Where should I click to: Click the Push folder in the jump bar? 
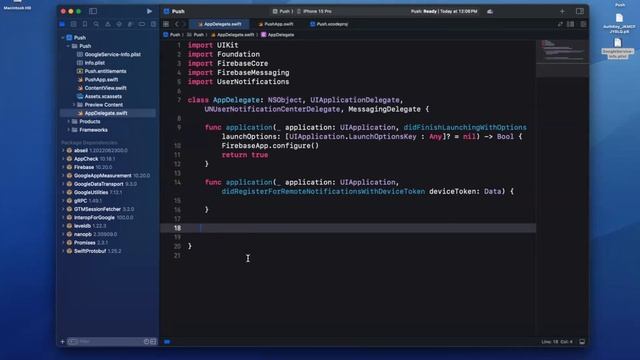[x=196, y=35]
